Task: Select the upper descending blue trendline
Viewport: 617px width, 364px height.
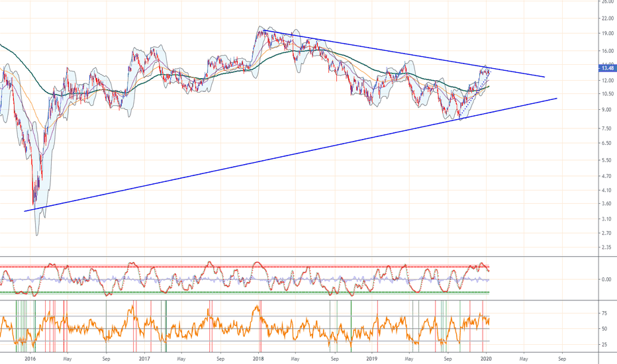Action: point(404,54)
